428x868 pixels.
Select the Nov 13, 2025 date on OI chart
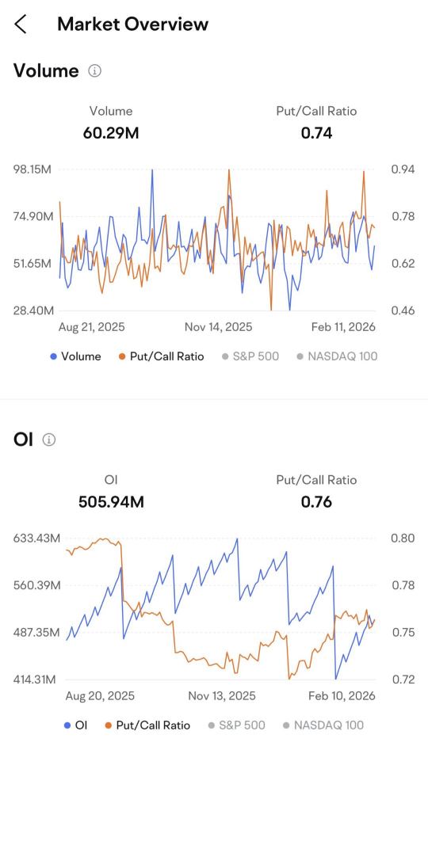pyautogui.click(x=221, y=696)
